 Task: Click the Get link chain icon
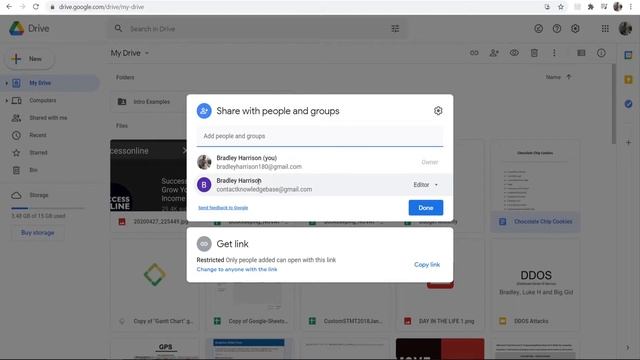[204, 244]
